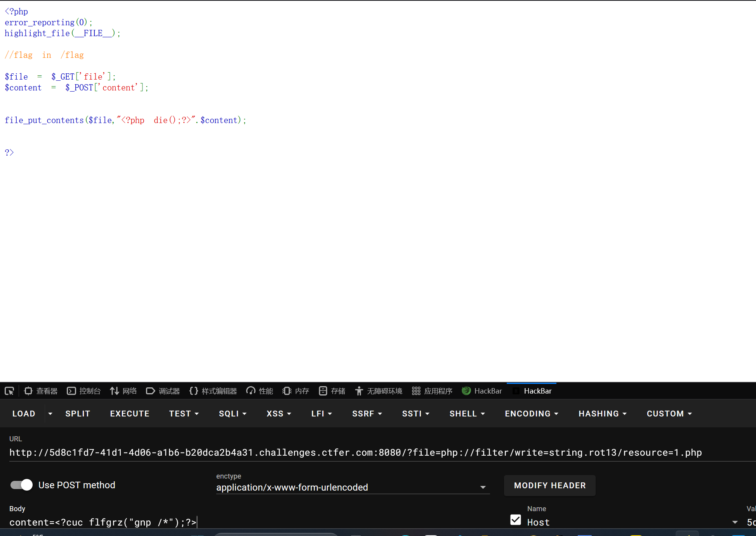Open the SQLI dropdown menu
The width and height of the screenshot is (756, 536).
coord(233,414)
